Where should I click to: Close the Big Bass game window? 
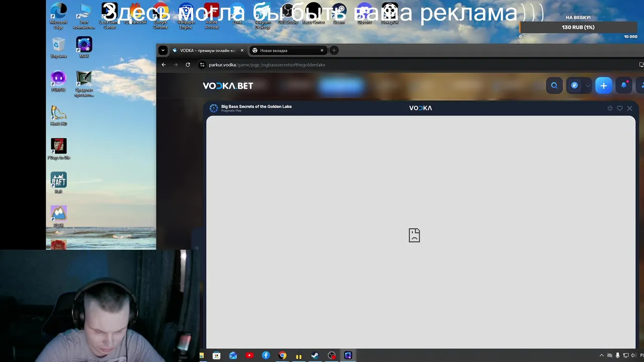629,108
